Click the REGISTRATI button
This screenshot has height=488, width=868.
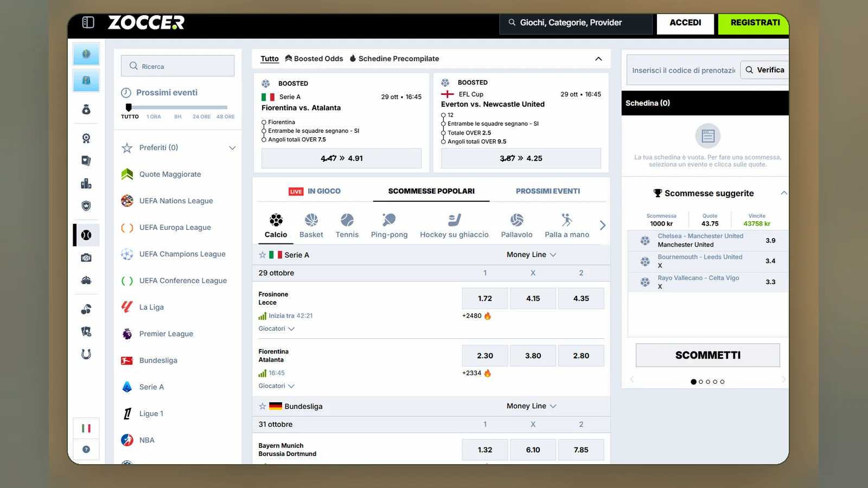754,23
